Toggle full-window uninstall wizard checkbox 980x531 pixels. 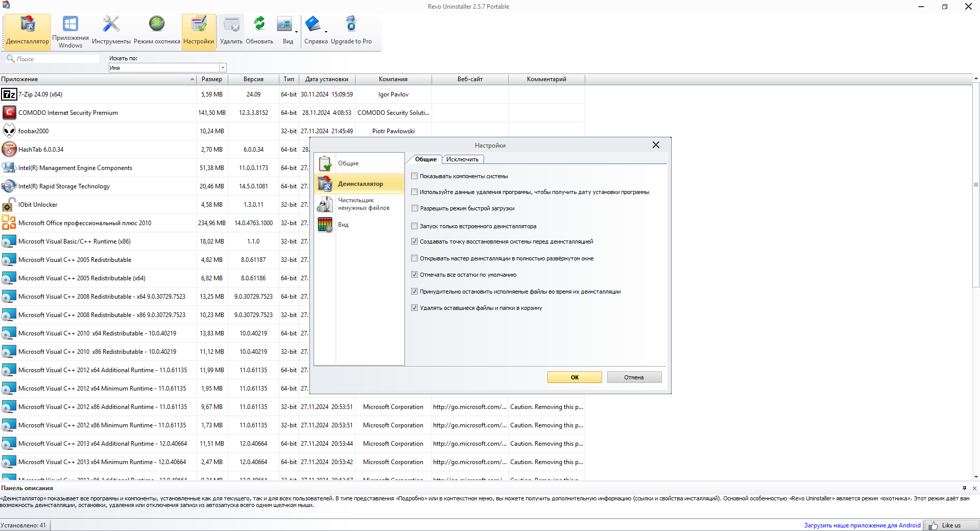[x=415, y=258]
